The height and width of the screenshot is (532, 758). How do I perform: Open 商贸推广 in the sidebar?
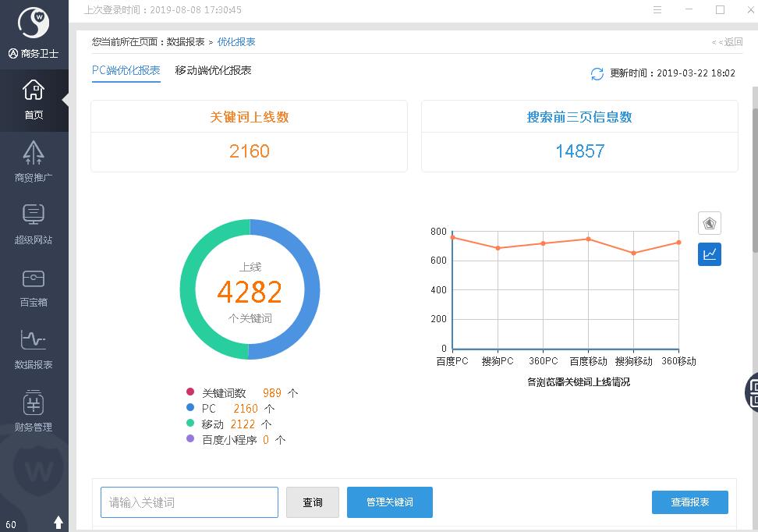point(34,161)
